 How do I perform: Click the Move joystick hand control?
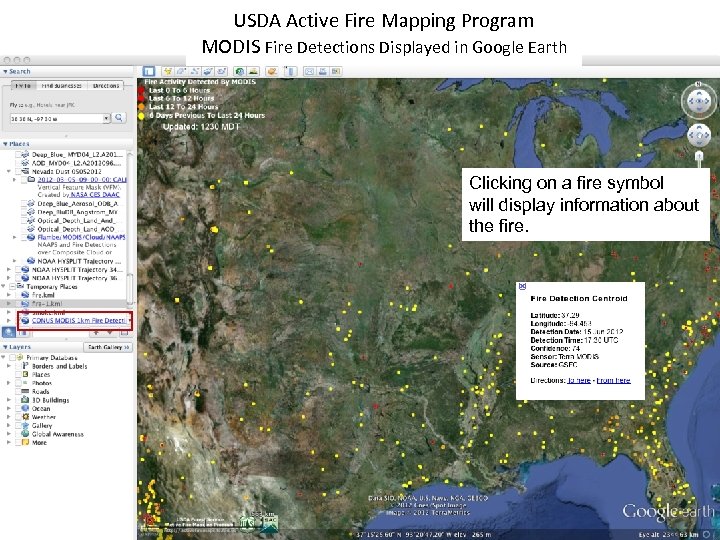[698, 135]
